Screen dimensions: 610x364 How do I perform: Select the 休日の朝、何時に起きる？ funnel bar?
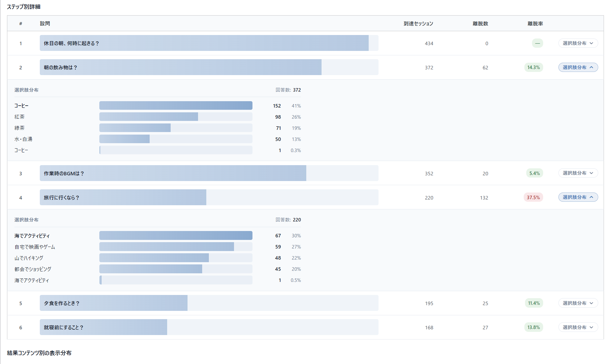pyautogui.click(x=209, y=43)
